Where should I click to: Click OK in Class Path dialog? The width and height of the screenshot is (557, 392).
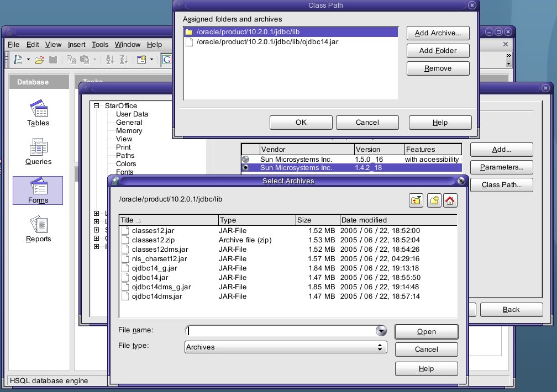point(301,123)
